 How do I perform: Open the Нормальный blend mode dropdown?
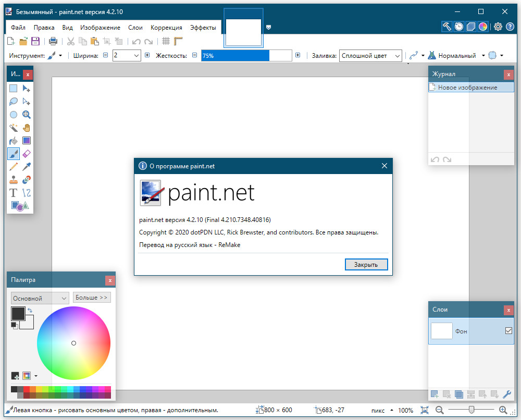[x=483, y=55]
